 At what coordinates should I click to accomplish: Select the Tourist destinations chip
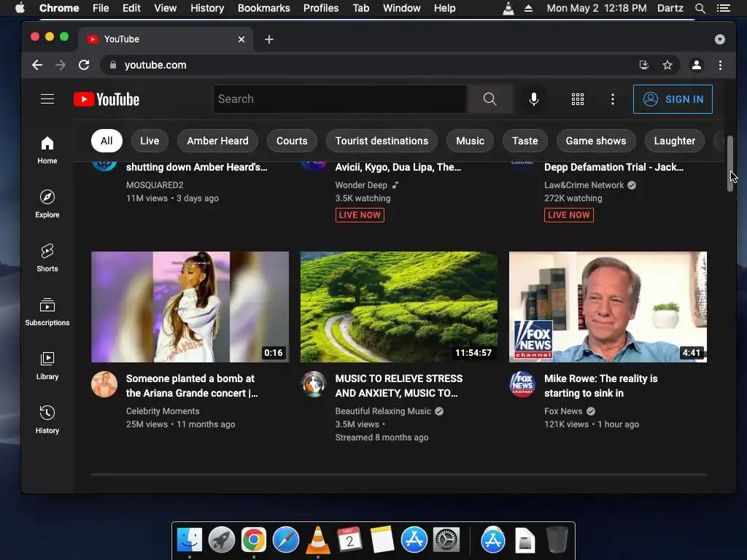click(382, 141)
